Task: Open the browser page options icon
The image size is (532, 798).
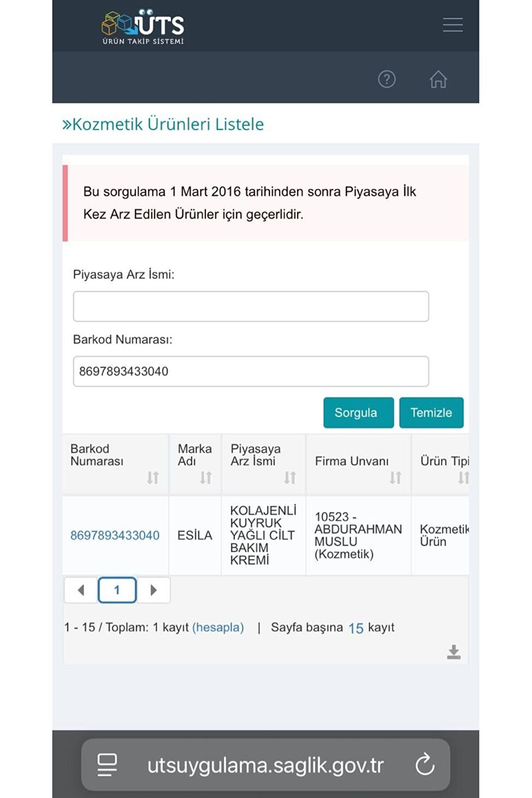Action: coord(107,764)
